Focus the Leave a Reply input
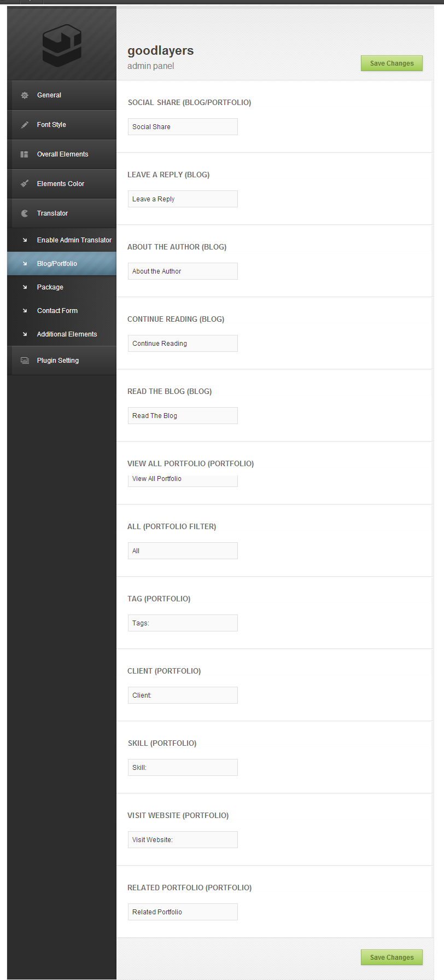444x980 pixels. (183, 199)
